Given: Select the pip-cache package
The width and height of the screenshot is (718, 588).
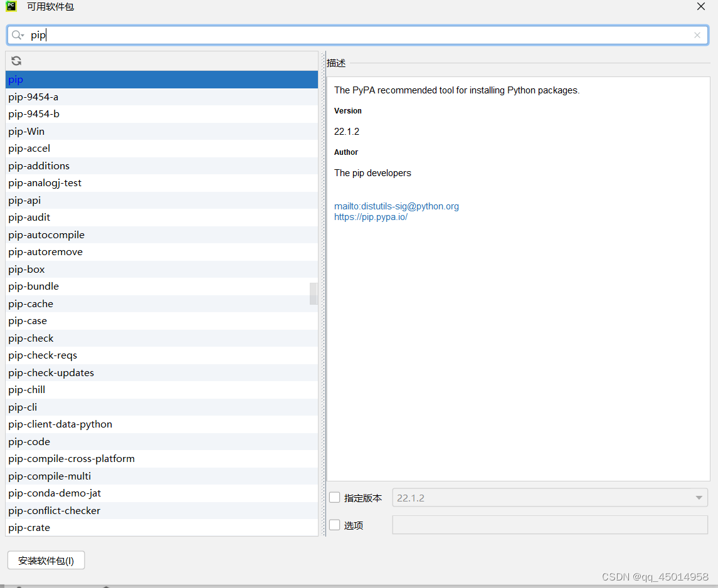Looking at the screenshot, I should (x=162, y=304).
